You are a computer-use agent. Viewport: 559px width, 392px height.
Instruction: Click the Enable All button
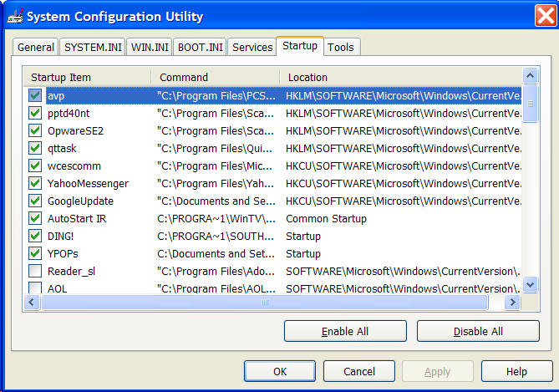pyautogui.click(x=345, y=331)
